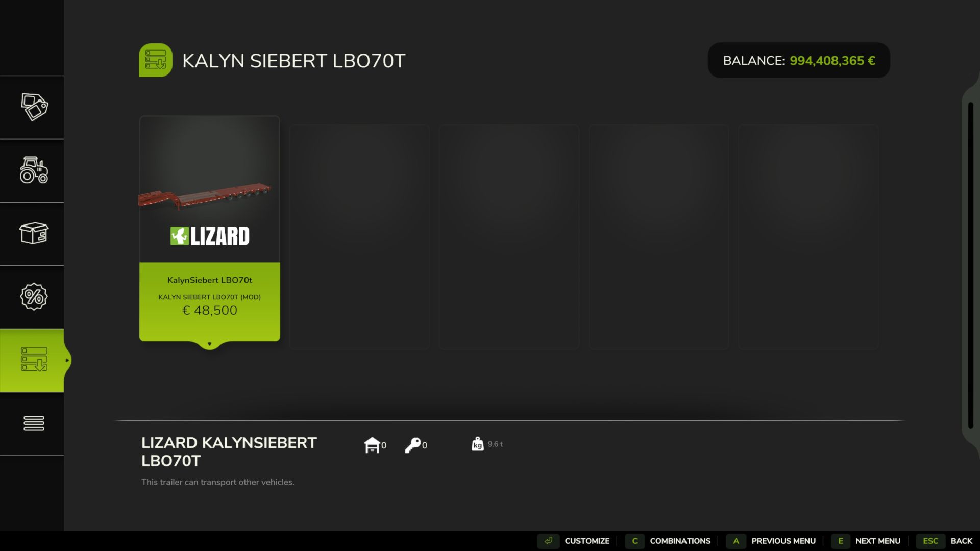Go to Next Menu
The width and height of the screenshot is (980, 551).
click(867, 541)
